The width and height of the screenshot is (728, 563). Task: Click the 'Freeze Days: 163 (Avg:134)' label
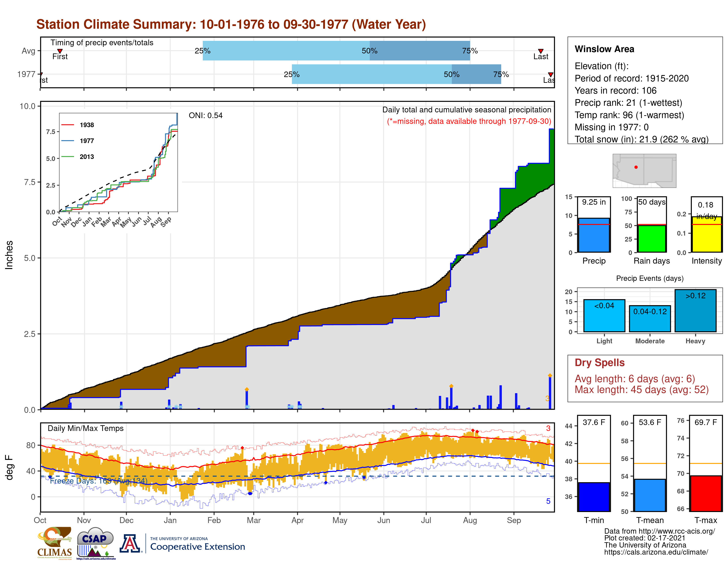click(99, 481)
